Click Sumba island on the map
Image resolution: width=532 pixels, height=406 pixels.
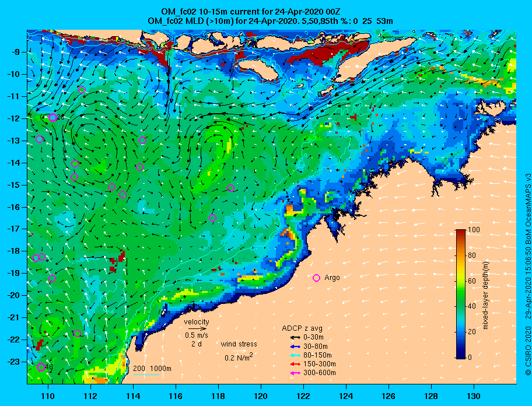click(x=257, y=70)
